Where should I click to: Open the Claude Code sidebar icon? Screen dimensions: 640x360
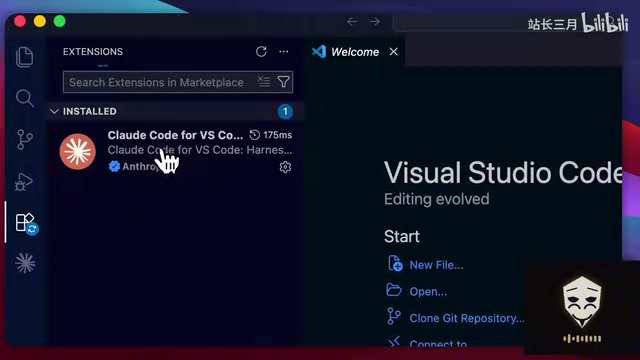25,263
